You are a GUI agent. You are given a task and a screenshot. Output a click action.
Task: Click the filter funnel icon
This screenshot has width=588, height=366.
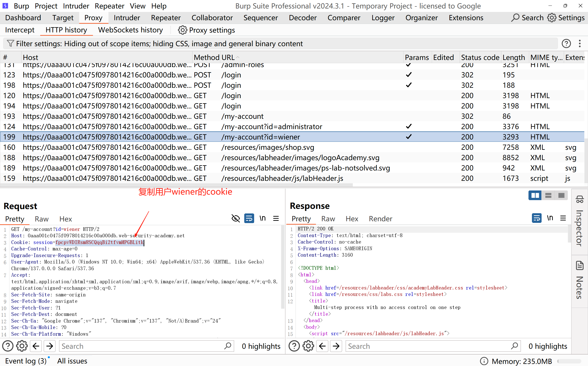(x=10, y=44)
